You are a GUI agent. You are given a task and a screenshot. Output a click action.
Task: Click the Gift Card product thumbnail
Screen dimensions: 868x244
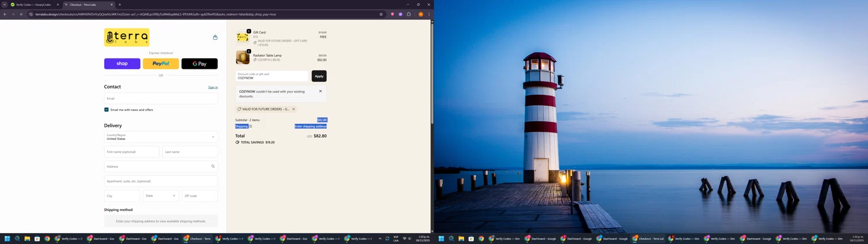(242, 37)
